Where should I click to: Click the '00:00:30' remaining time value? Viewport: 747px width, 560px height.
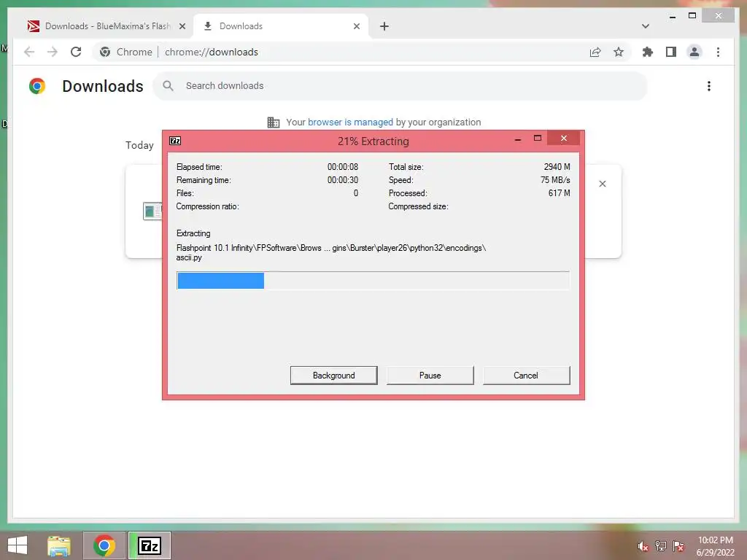(x=343, y=180)
